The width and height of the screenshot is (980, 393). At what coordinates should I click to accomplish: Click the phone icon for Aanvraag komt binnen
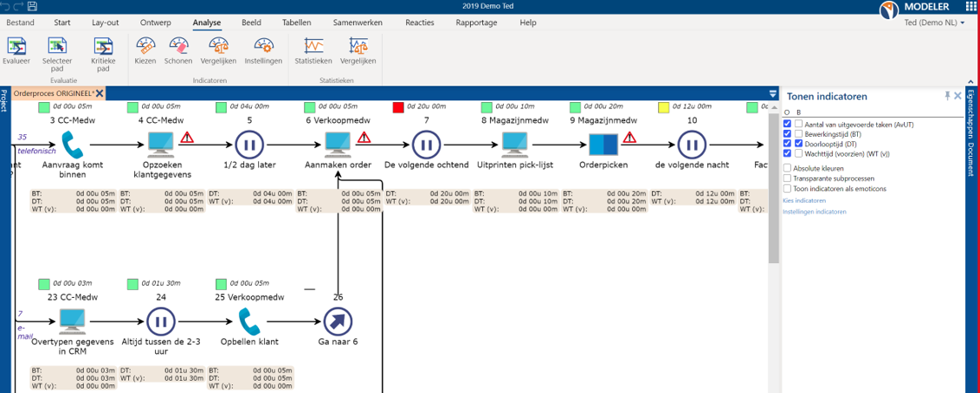[x=72, y=143]
